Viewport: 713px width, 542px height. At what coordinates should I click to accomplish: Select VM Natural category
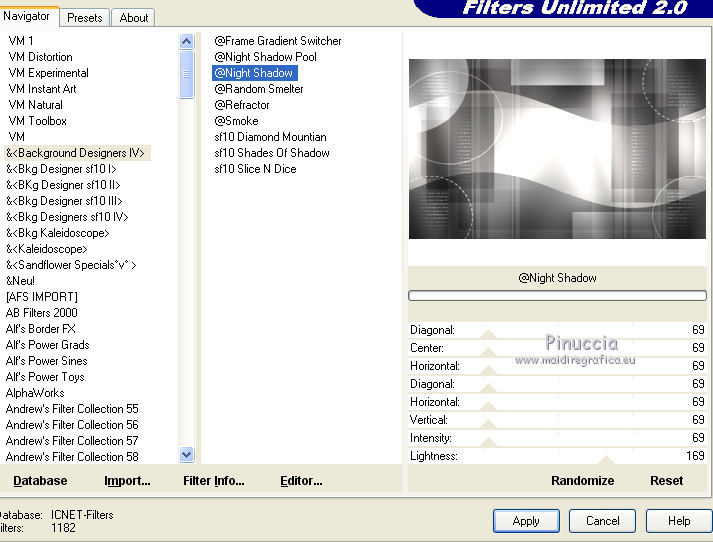click(x=35, y=105)
